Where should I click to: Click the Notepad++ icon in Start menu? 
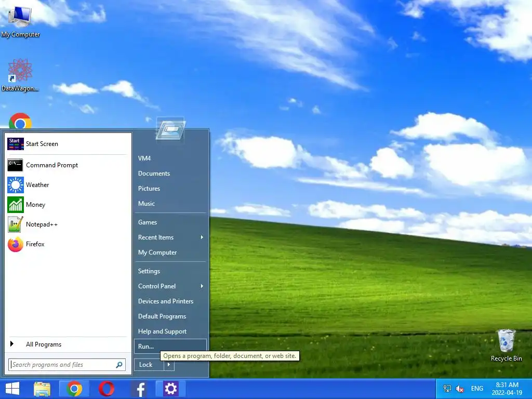(x=15, y=224)
